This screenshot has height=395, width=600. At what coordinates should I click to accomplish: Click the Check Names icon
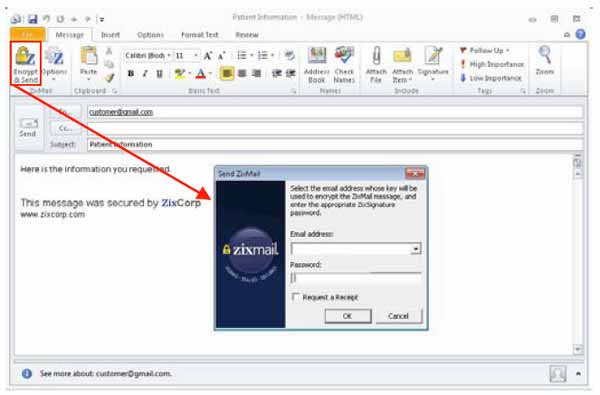(344, 65)
